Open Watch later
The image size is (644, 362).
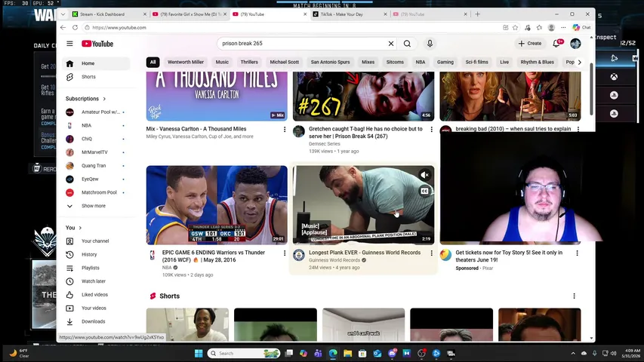pos(96,281)
